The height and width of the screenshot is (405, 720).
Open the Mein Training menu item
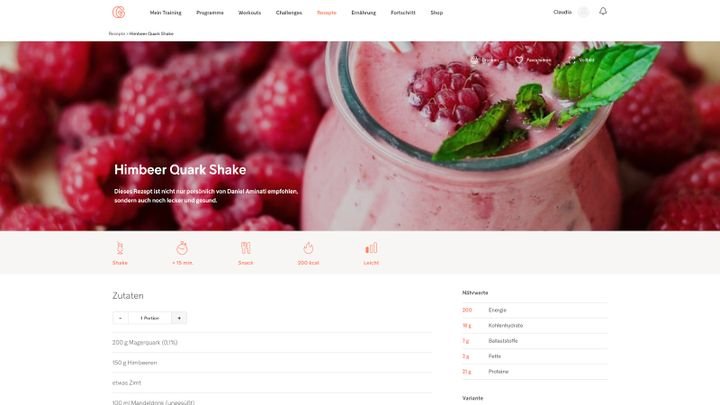pyautogui.click(x=165, y=13)
